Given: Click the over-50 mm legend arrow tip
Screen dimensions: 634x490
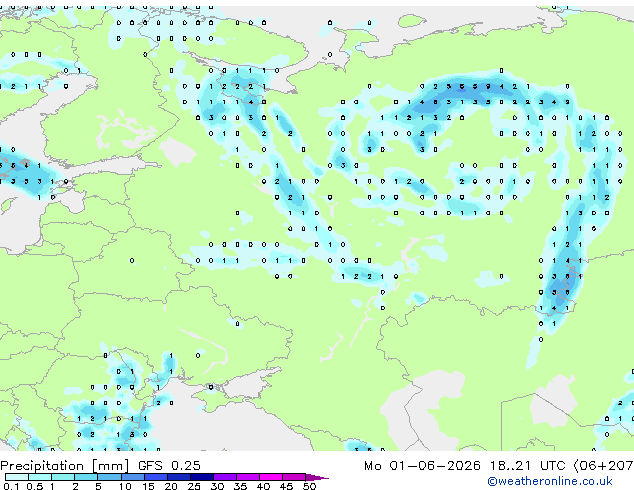Looking at the screenshot, I should click(317, 477).
